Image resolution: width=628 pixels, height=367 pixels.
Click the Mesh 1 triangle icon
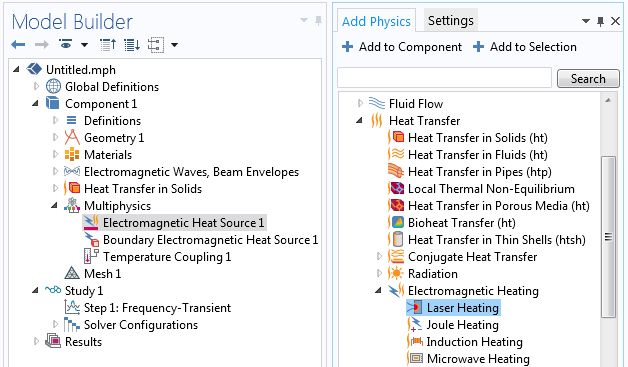[x=72, y=273]
